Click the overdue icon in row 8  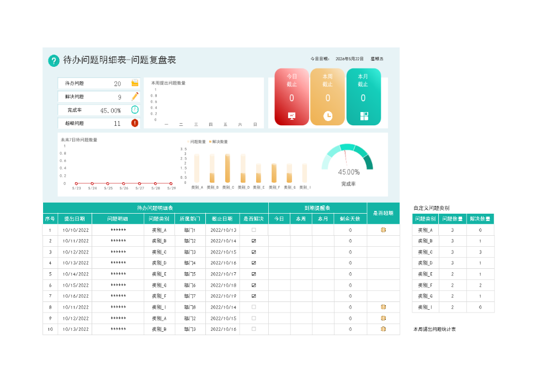pos(384,307)
